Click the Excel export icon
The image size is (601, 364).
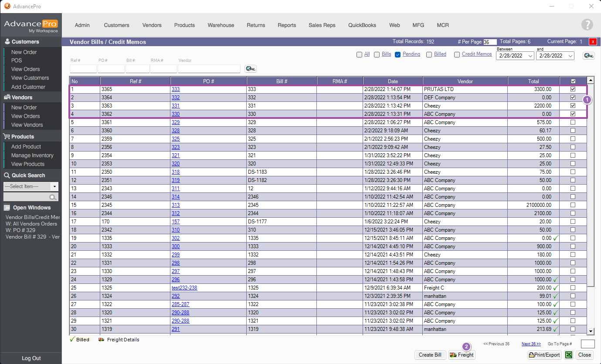point(569,355)
